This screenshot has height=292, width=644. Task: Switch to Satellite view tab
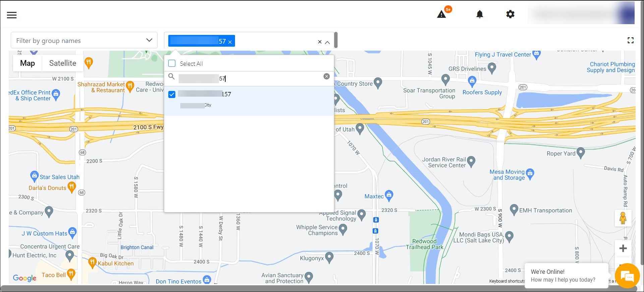(63, 63)
